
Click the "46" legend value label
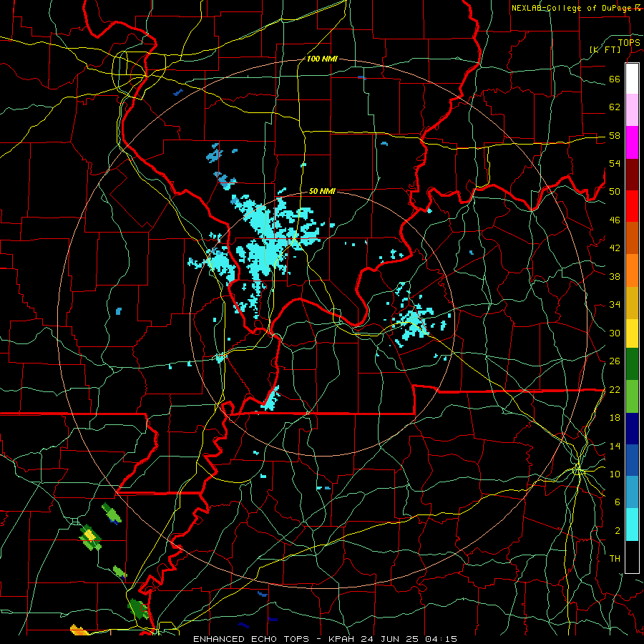pos(615,220)
